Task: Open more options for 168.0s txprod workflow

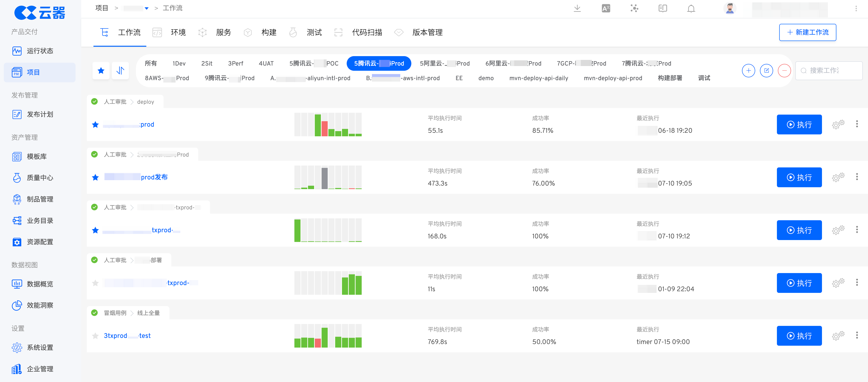Action: click(856, 230)
